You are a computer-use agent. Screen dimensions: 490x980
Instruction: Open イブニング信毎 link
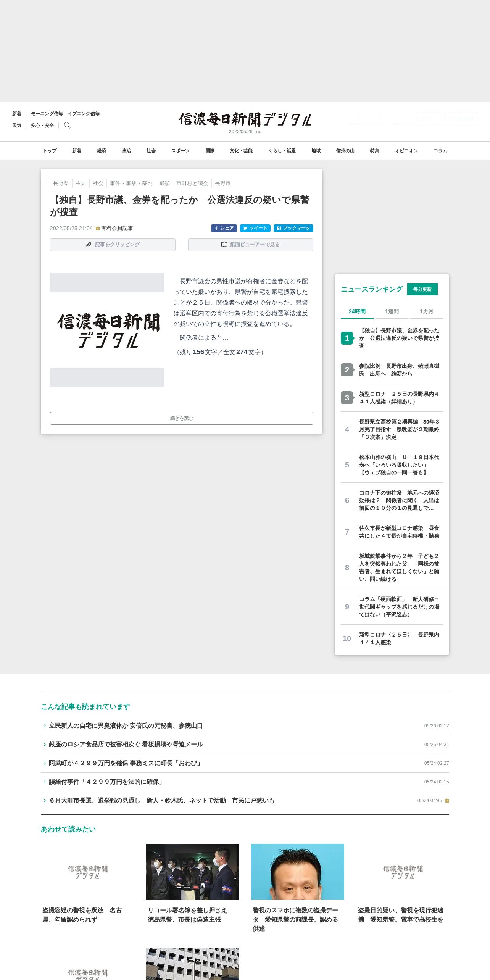pyautogui.click(x=84, y=114)
